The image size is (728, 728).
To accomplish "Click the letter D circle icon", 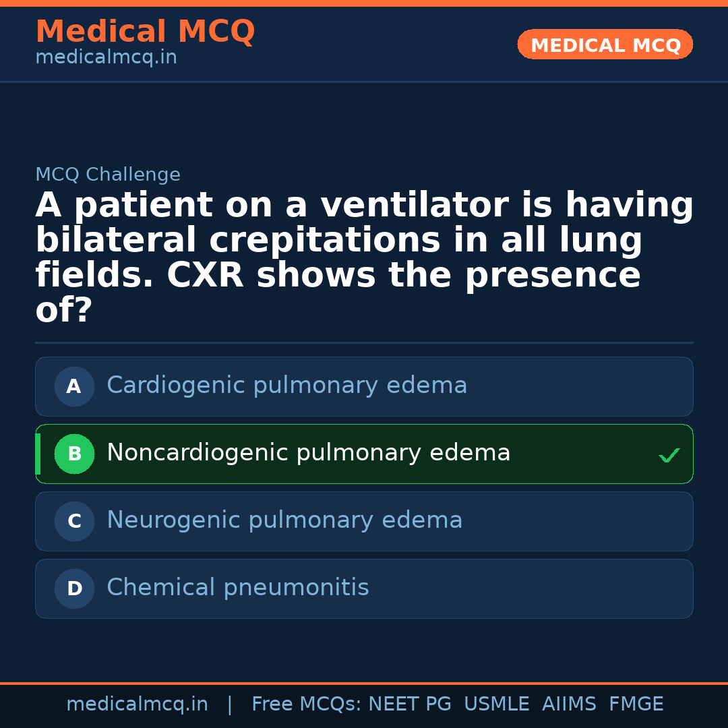I will pyautogui.click(x=74, y=588).
